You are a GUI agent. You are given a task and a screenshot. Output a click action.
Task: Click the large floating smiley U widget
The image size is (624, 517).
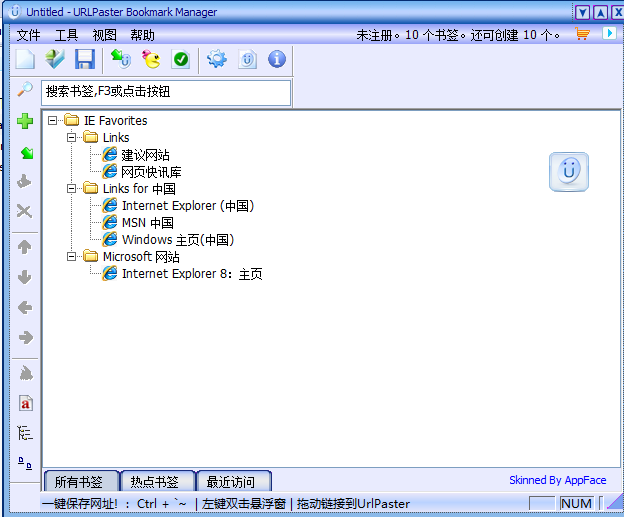(569, 172)
